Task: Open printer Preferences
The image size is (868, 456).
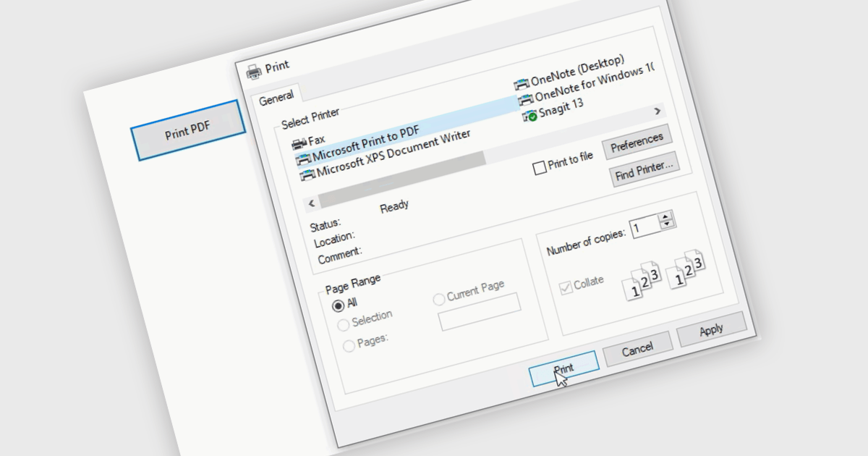Action: coord(637,142)
